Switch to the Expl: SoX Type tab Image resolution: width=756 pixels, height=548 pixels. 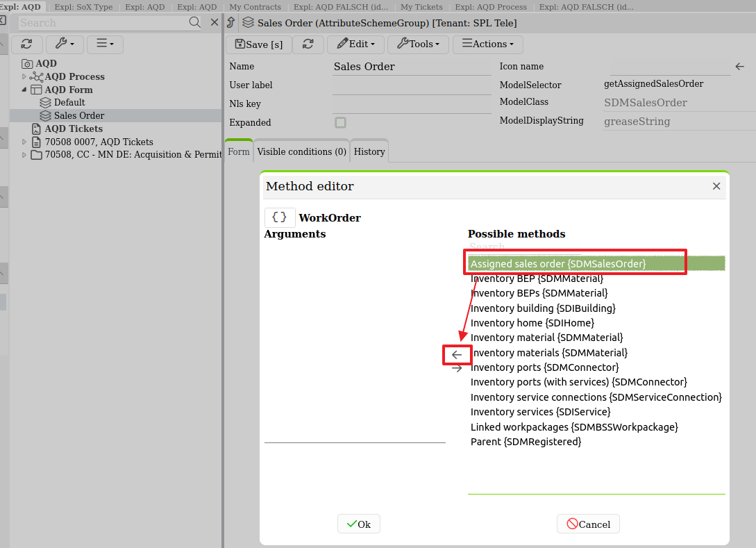click(83, 7)
